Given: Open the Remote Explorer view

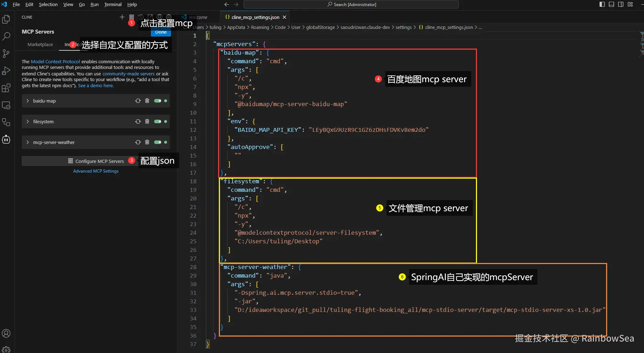Looking at the screenshot, I should pos(6,105).
